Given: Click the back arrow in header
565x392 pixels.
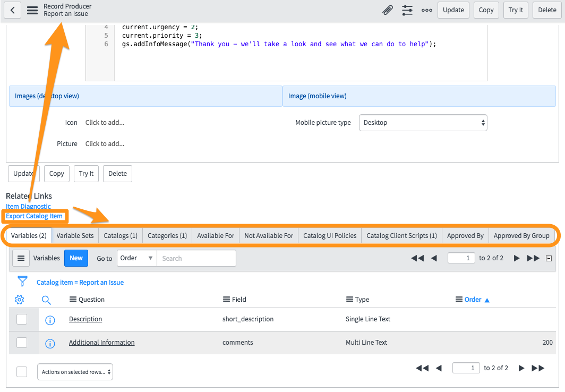Looking at the screenshot, I should [13, 10].
